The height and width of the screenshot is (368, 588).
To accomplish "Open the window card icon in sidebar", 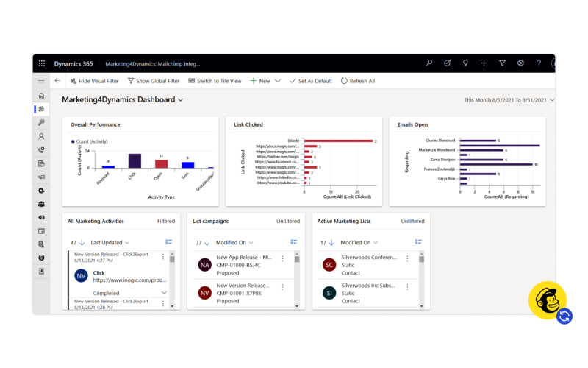I will 41,231.
